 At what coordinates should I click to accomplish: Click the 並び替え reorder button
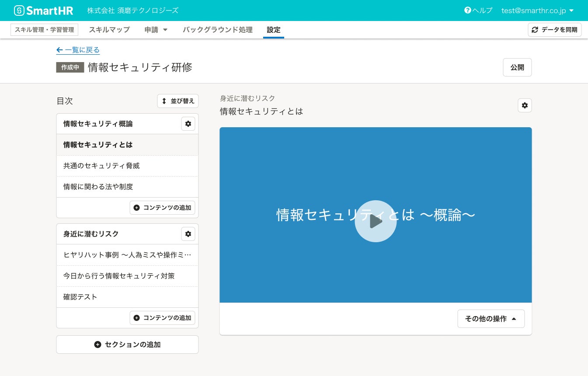178,101
